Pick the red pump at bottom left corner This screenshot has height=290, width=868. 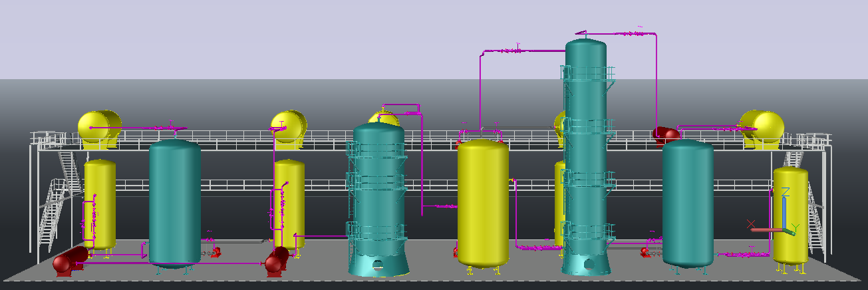pos(70,261)
